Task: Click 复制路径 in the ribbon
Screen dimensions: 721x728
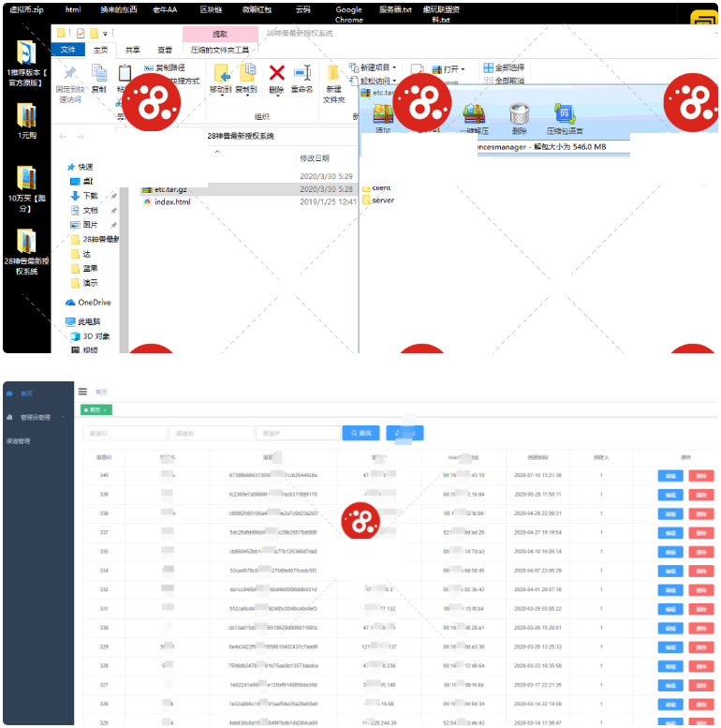Action: pyautogui.click(x=164, y=67)
